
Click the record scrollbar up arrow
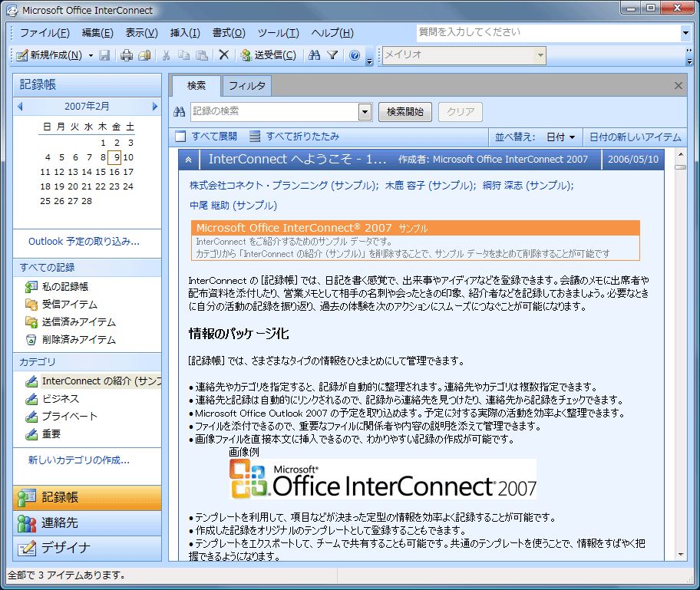[681, 155]
